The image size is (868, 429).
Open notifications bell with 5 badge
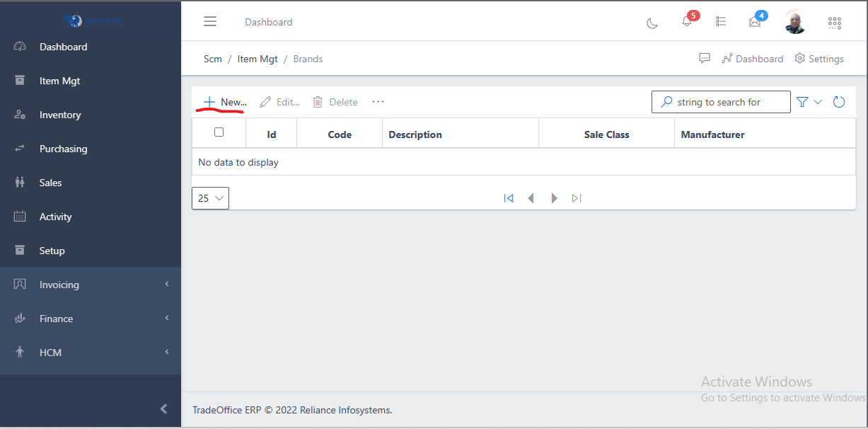coord(686,22)
